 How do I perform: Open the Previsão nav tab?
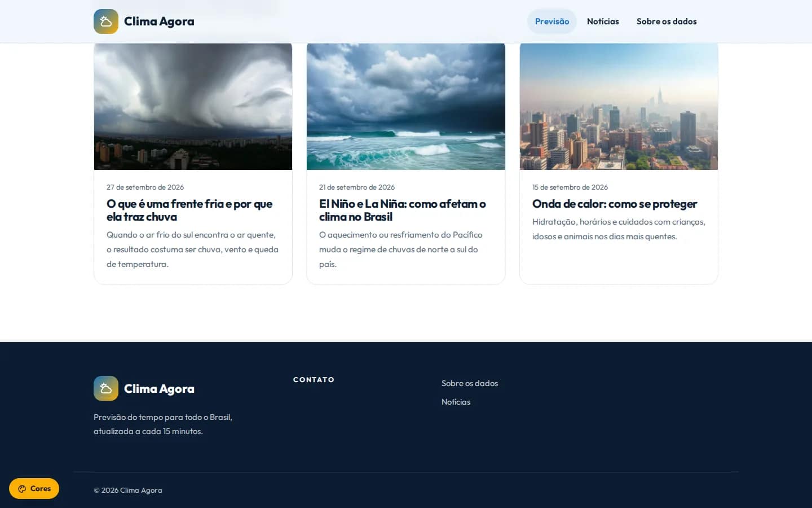(x=552, y=21)
